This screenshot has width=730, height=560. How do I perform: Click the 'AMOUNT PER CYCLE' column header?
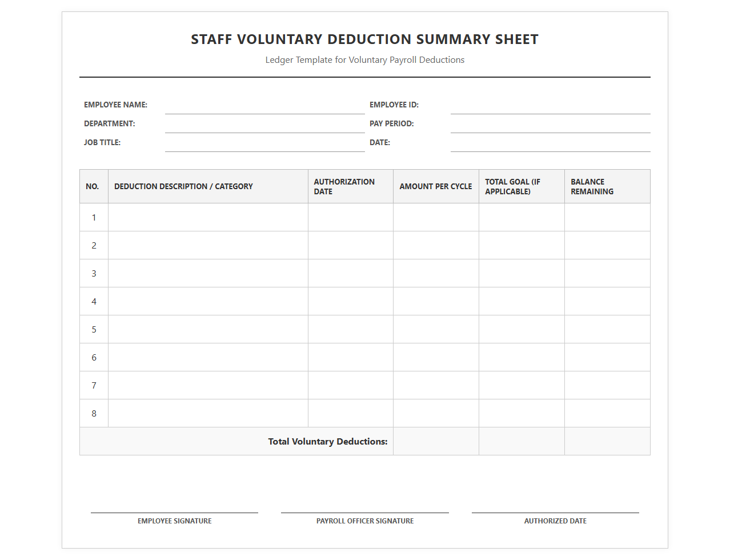436,186
